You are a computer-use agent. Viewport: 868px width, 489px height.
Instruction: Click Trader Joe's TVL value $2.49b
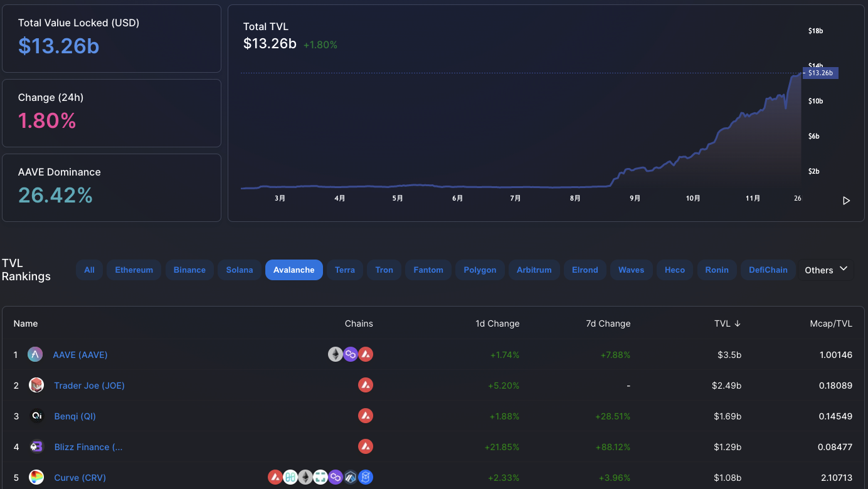[726, 386]
